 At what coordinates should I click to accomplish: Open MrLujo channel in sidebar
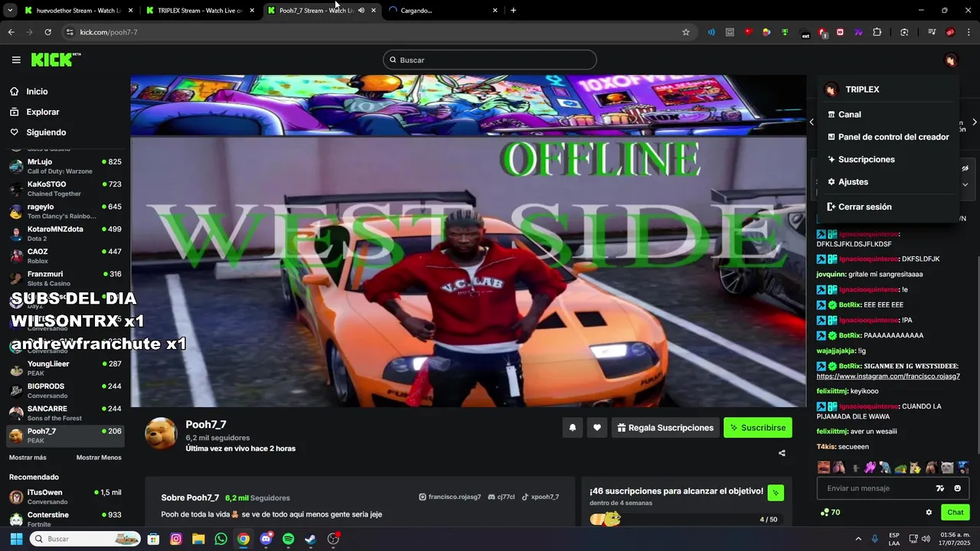[65, 166]
